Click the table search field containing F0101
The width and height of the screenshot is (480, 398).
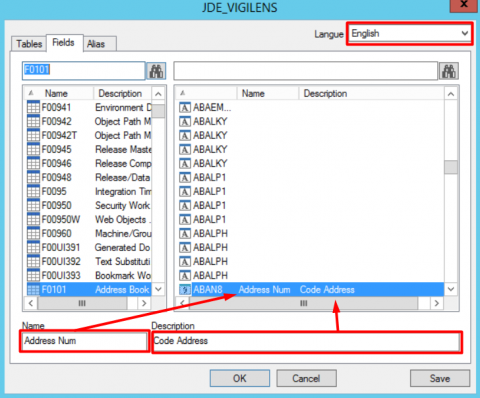84,71
